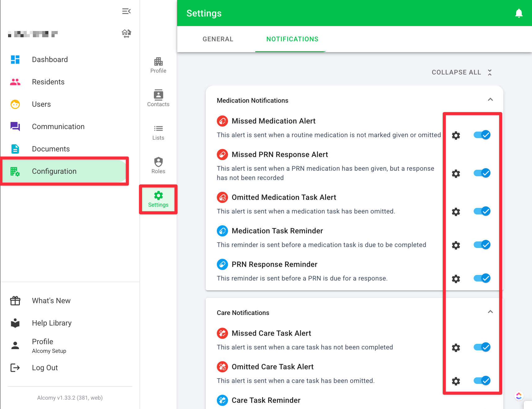Image resolution: width=532 pixels, height=409 pixels.
Task: Click the Care Notifications heading
Action: click(243, 313)
